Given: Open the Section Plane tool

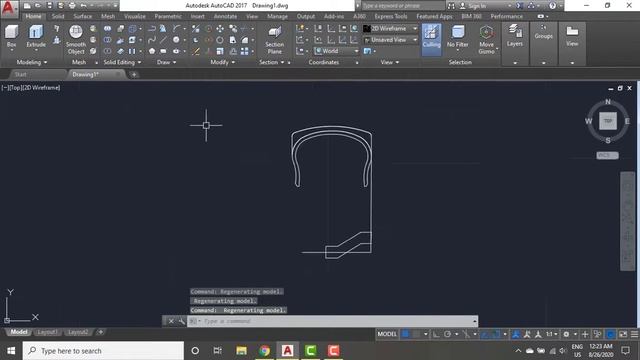Looking at the screenshot, I should pyautogui.click(x=275, y=40).
